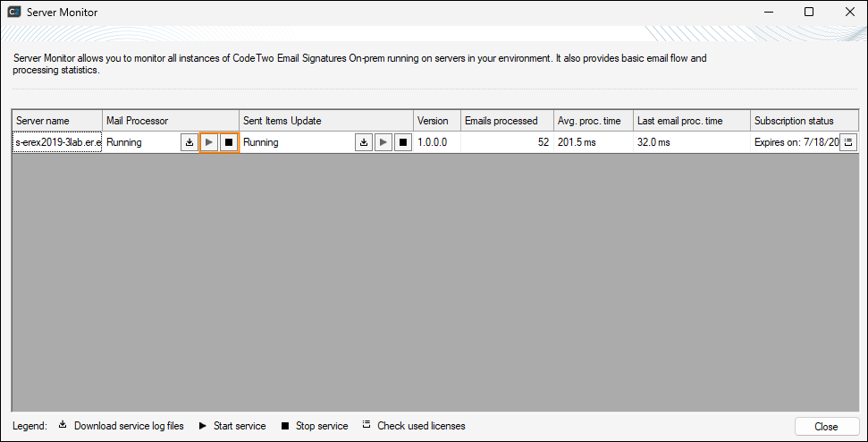Click the Sent Items Update column header
The image size is (868, 442).
(x=326, y=121)
